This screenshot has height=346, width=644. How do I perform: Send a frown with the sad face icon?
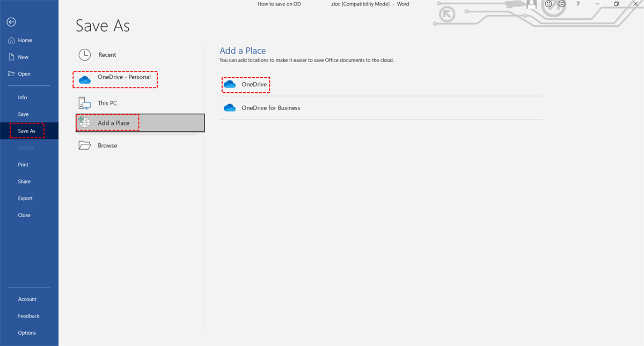point(562,4)
